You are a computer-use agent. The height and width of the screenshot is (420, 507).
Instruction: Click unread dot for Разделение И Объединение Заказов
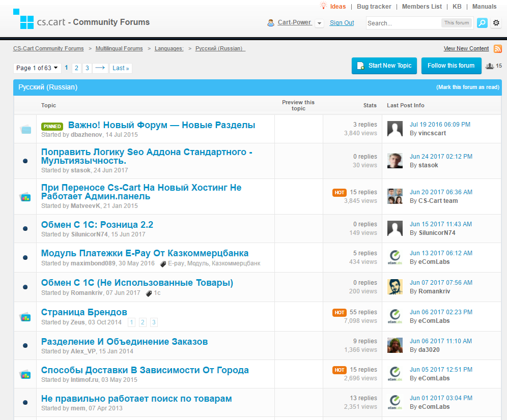(25, 346)
